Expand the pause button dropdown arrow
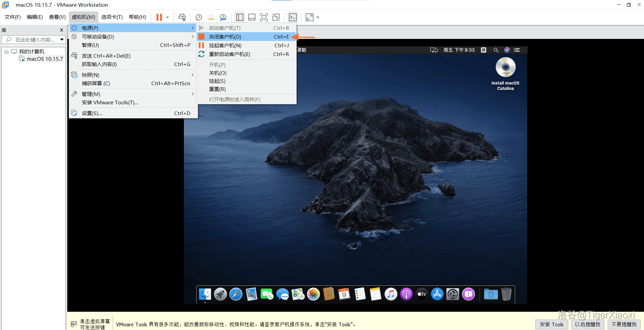The width and height of the screenshot is (644, 330). coord(167,17)
